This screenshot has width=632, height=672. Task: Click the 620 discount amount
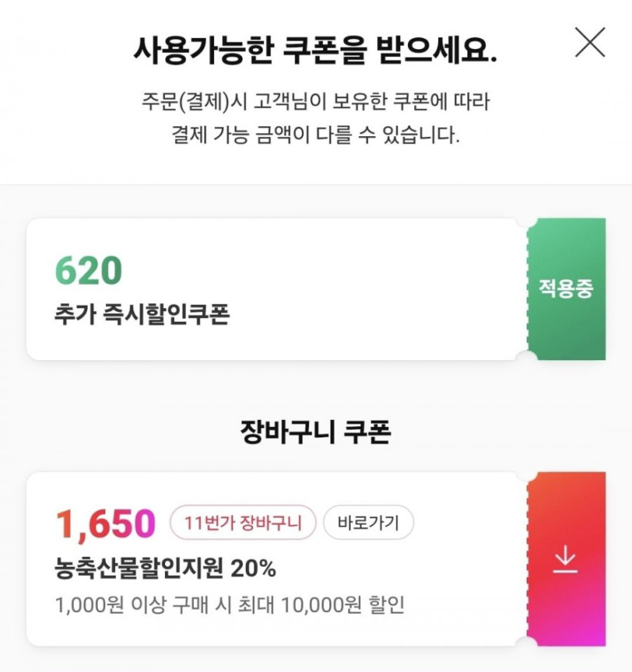coord(89,272)
